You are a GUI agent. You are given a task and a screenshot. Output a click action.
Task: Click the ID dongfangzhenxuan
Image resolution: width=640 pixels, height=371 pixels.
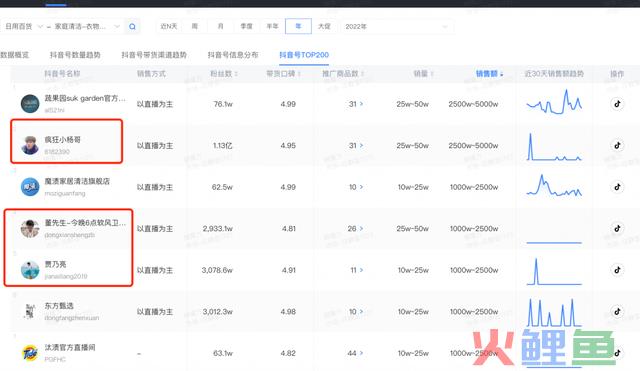click(x=71, y=318)
